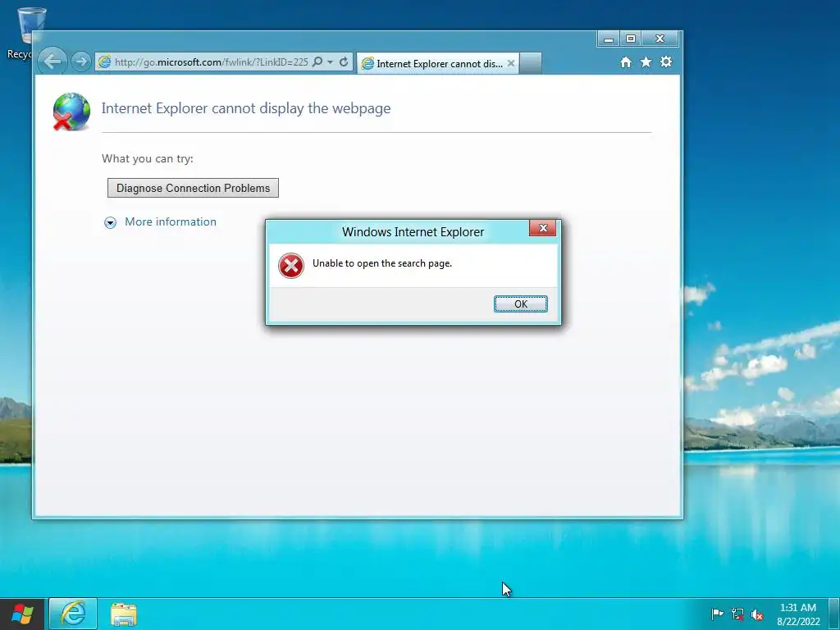This screenshot has height=630, width=840.
Task: Click the 'Internet Explorer cannot display the webpage' heading
Action: [246, 108]
